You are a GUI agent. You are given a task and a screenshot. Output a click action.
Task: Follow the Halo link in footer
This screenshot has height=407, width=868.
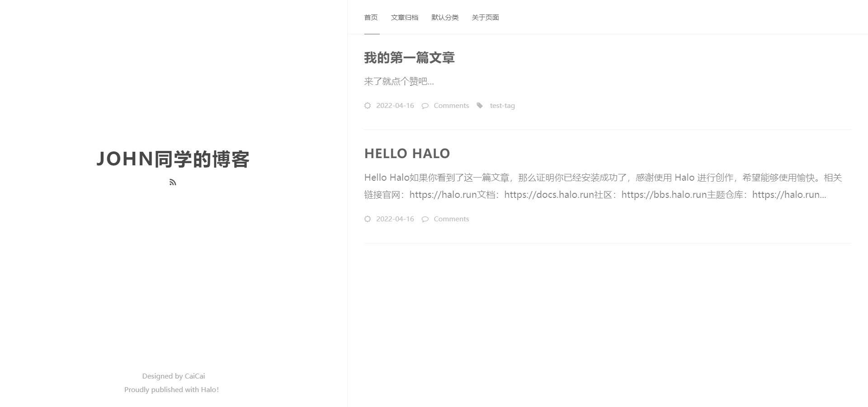click(x=208, y=389)
